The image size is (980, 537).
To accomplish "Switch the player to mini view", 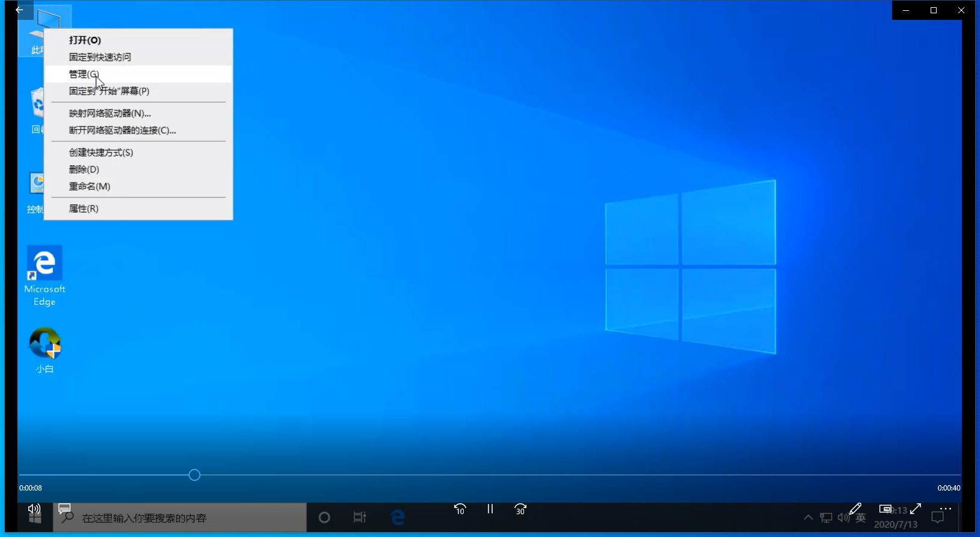I will coord(885,509).
